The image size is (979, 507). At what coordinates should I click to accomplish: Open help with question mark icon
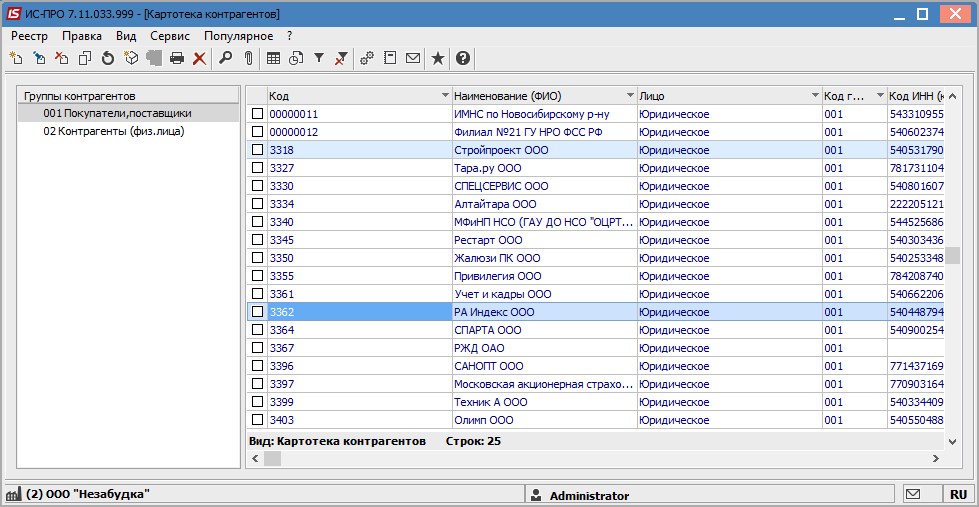pos(463,59)
